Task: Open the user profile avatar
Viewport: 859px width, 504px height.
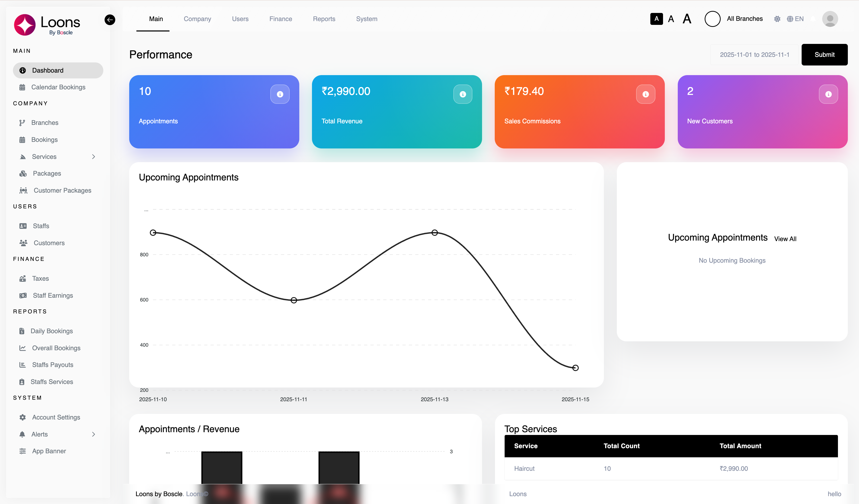Action: point(830,19)
